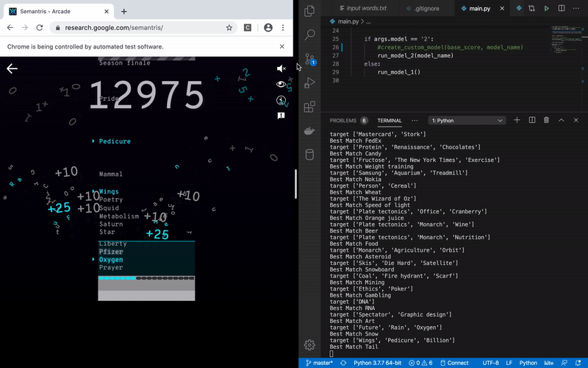Click the Chrome extension icon beside the star
This screenshot has height=368, width=588.
248,27
